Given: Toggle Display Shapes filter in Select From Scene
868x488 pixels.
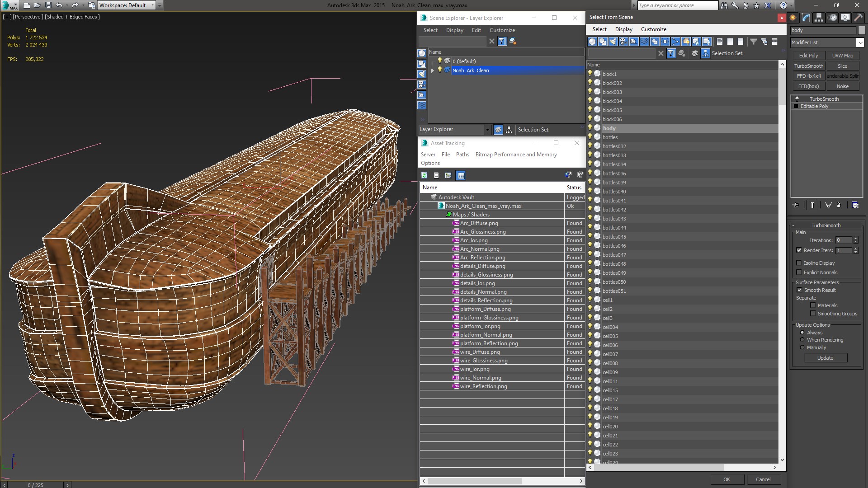Looking at the screenshot, I should click(603, 42).
